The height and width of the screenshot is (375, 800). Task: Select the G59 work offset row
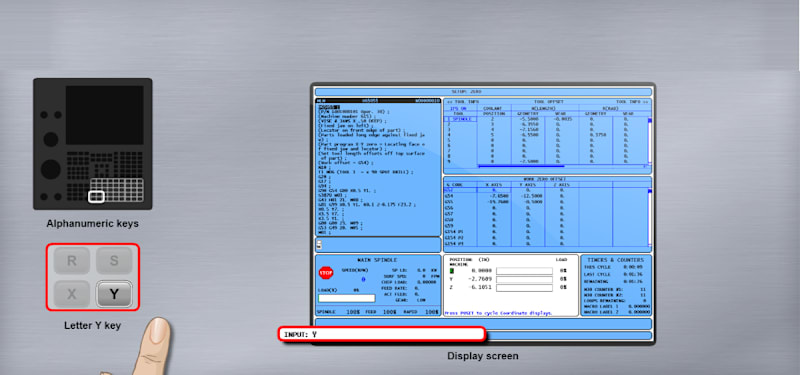click(546, 225)
